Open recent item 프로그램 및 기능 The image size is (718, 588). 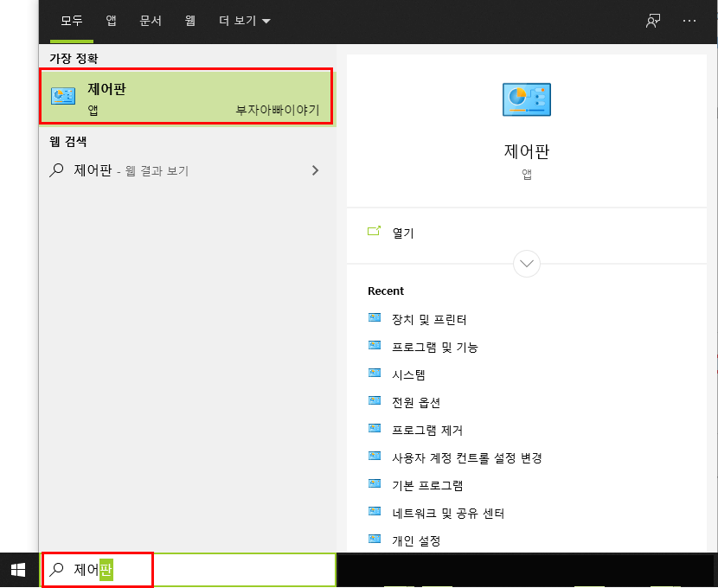(434, 348)
